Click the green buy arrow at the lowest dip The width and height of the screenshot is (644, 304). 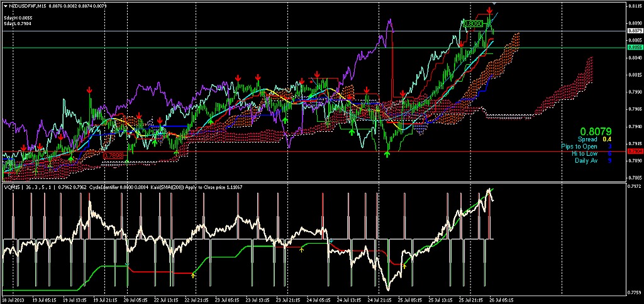tap(387, 155)
